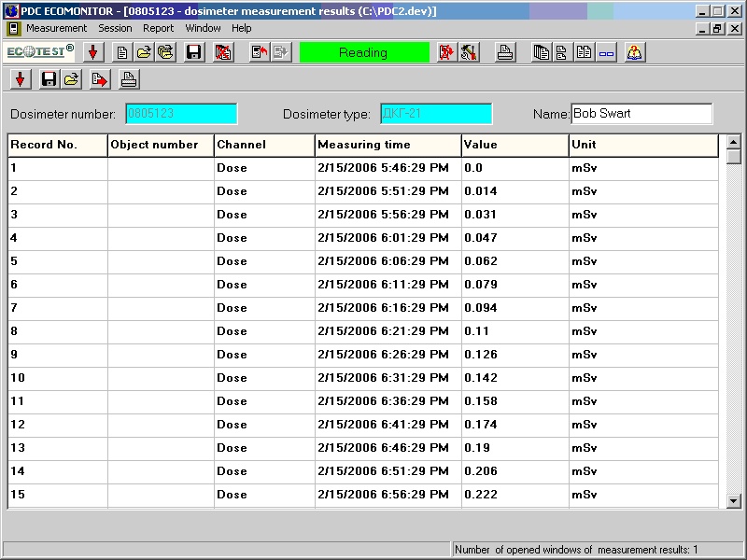Open a file using the single folder icon in the main toolbar
Screen dimensions: 747x560
tap(144, 52)
